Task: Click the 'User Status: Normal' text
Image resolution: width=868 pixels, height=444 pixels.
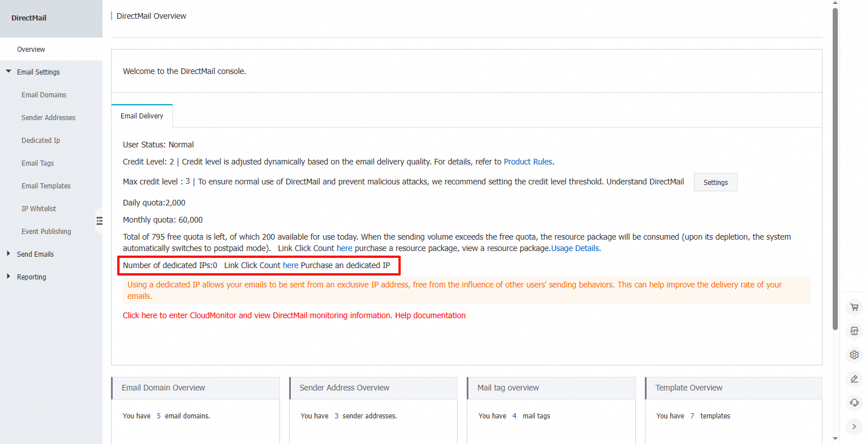Action: 158,145
